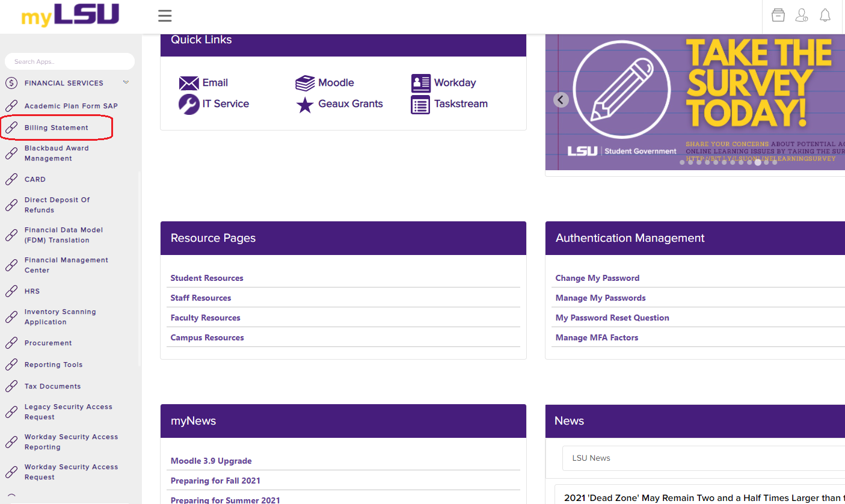The image size is (845, 504).
Task: Click link icon beside Legacy Security Access Request
Action: pos(11,412)
